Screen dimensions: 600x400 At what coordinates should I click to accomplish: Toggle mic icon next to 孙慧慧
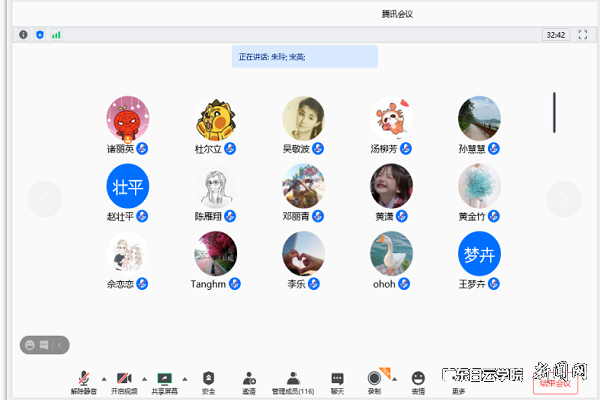tap(494, 149)
